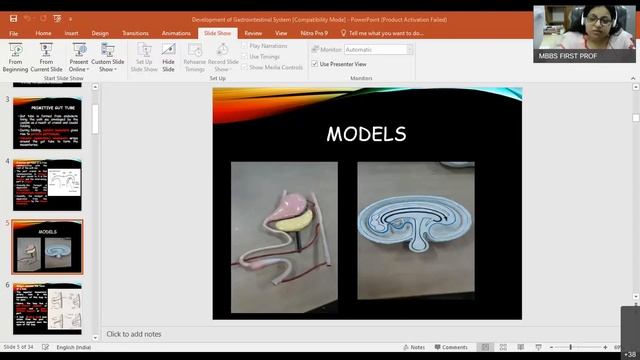
Task: Open the Nitro Pro 9 tab
Action: pyautogui.click(x=314, y=33)
